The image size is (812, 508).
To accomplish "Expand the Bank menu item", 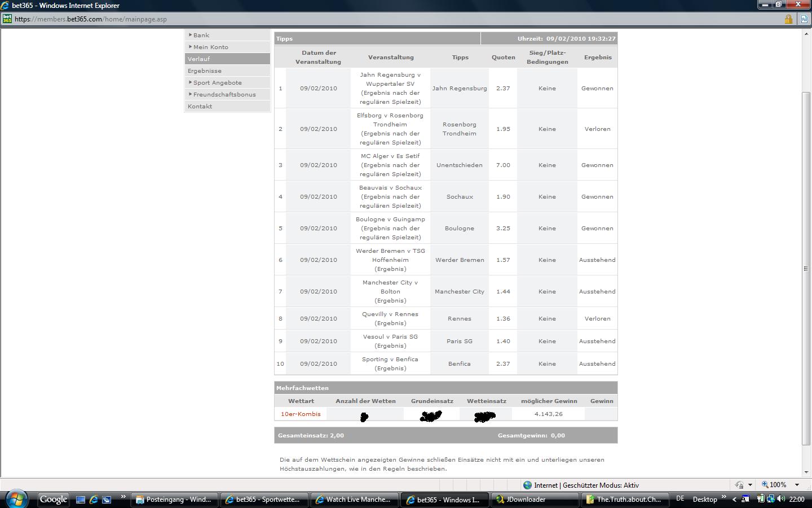I will click(x=227, y=35).
